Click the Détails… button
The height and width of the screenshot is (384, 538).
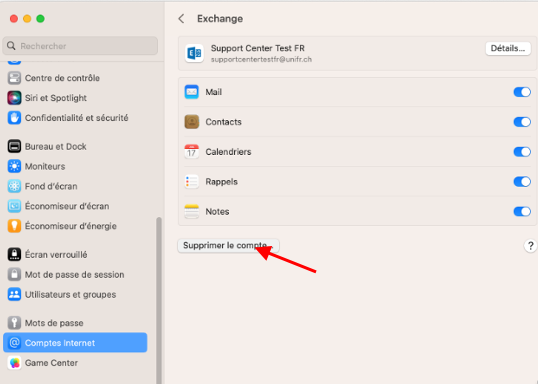[x=508, y=48]
